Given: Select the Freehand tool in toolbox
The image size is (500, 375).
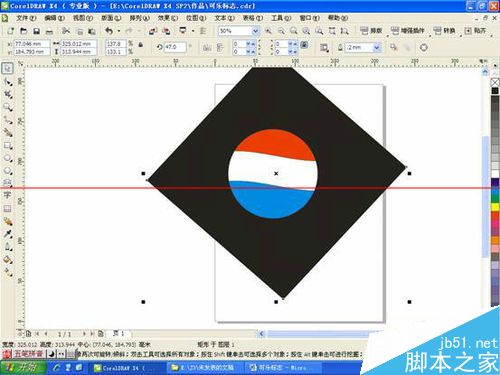Looking at the screenshot, I should tap(7, 120).
